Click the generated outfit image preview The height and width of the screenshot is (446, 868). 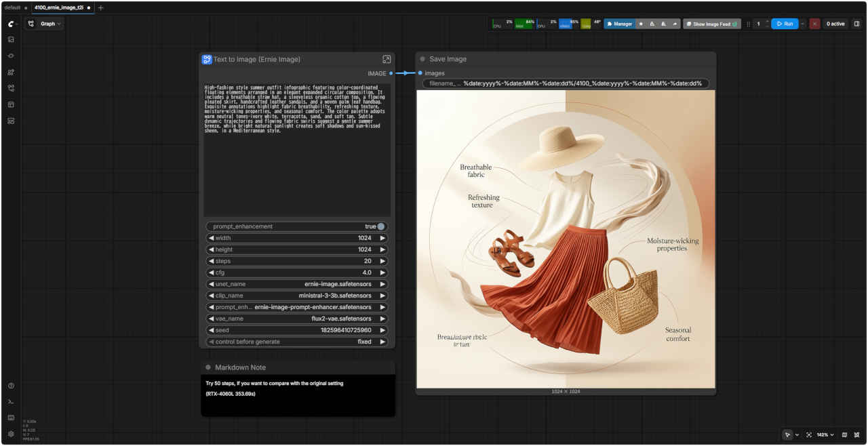pyautogui.click(x=566, y=239)
